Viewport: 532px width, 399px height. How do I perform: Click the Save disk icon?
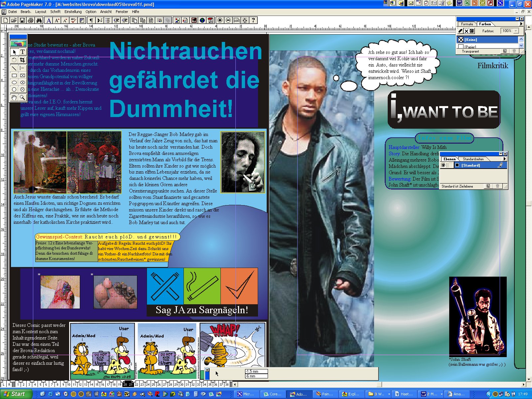point(22,20)
